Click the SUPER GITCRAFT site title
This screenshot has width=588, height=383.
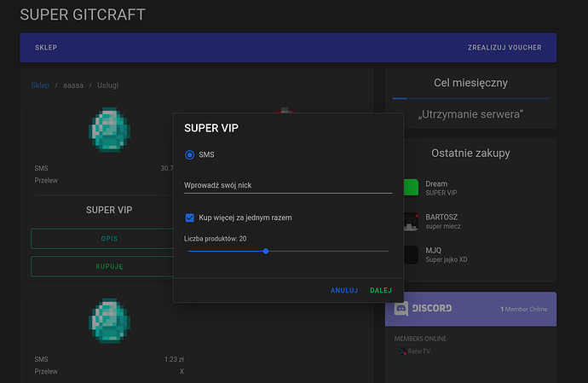83,15
